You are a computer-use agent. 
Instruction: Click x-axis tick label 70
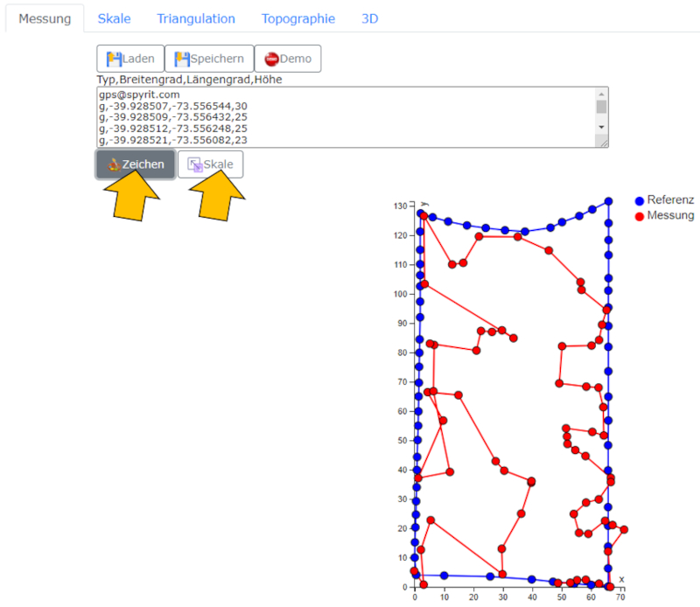(x=620, y=597)
